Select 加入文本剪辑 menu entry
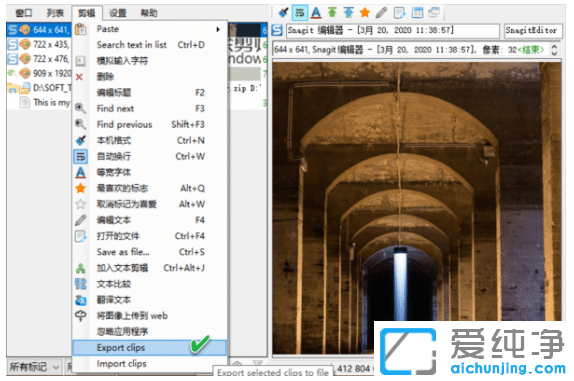Viewport: 574px width, 381px height. 150,268
